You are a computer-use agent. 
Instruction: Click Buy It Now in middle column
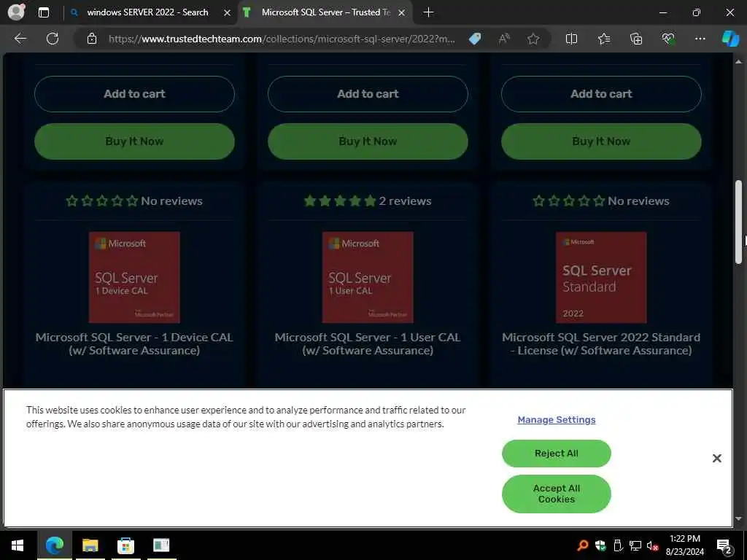coord(368,141)
